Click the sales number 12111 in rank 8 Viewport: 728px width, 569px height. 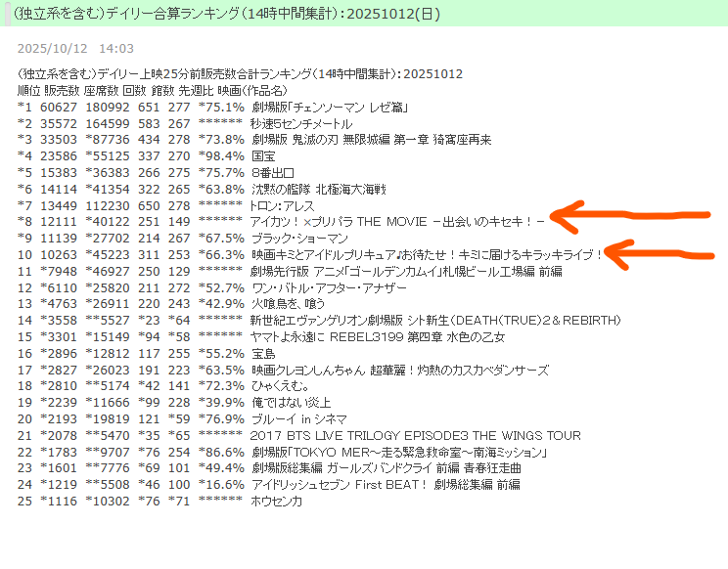59,222
